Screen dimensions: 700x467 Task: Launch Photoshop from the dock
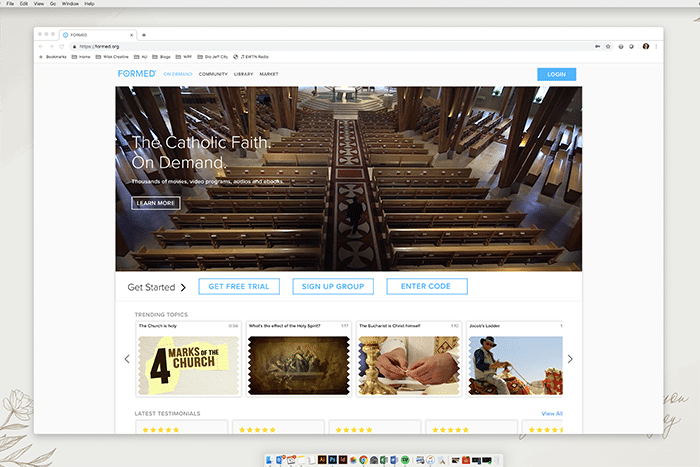[x=331, y=460]
